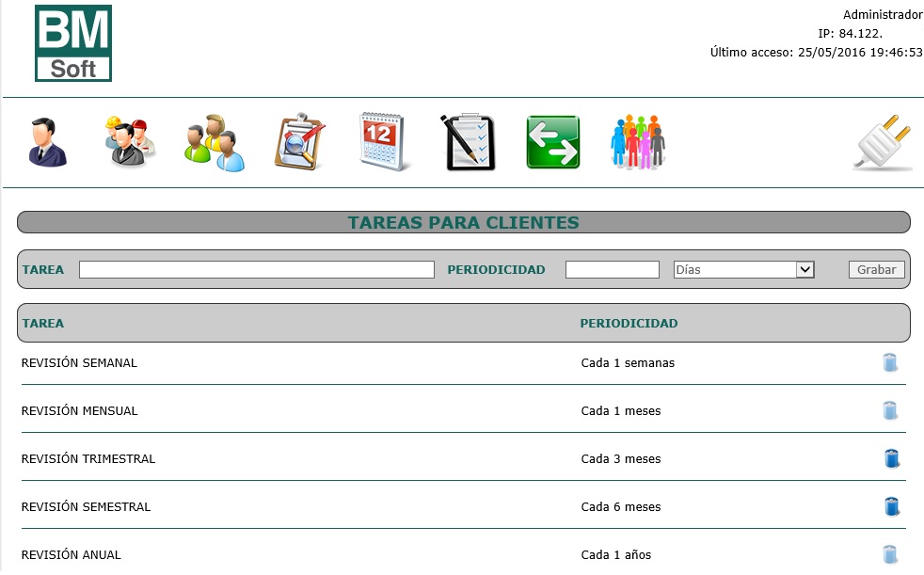924x575 pixels.
Task: Delete the REVISIÓN SEMANAL task
Action: [x=890, y=362]
